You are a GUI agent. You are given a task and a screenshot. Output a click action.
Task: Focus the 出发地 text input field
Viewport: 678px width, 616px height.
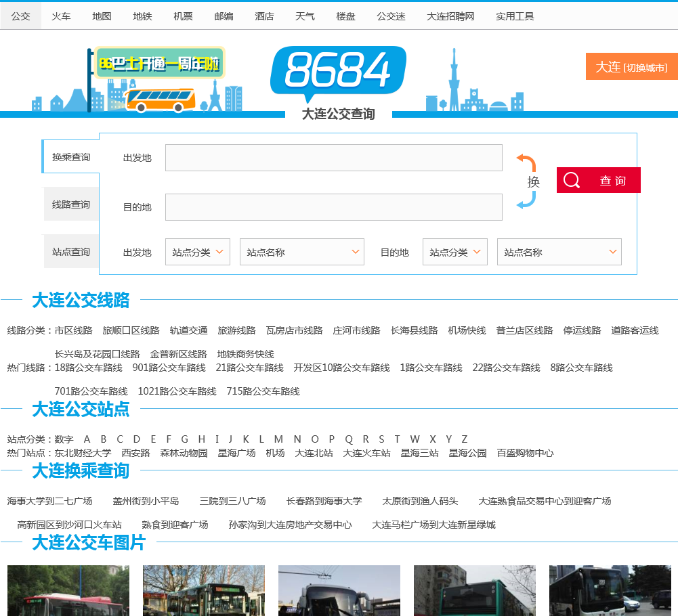[333, 158]
